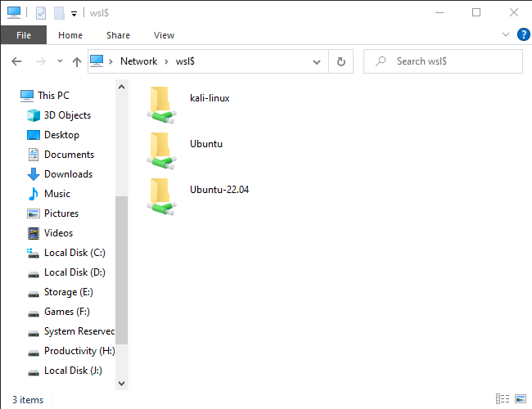The image size is (532, 409).
Task: Open Local Disk (C:) drive
Action: [x=74, y=253]
